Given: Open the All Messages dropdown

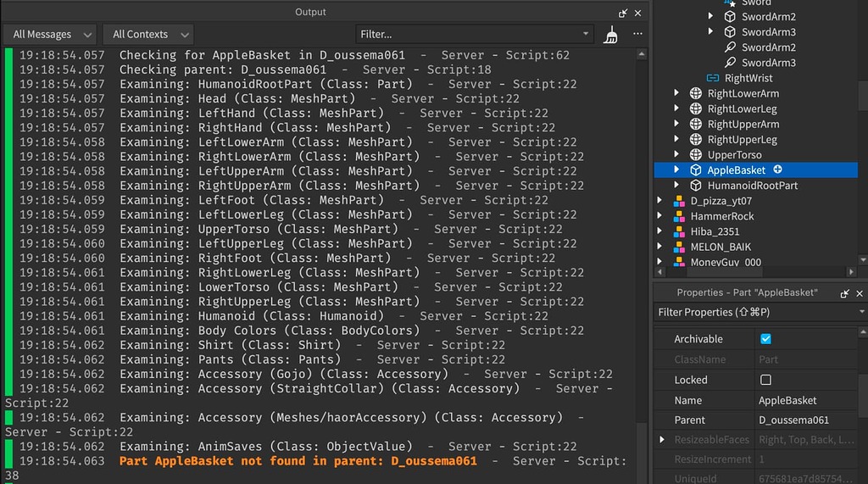Looking at the screenshot, I should click(52, 35).
